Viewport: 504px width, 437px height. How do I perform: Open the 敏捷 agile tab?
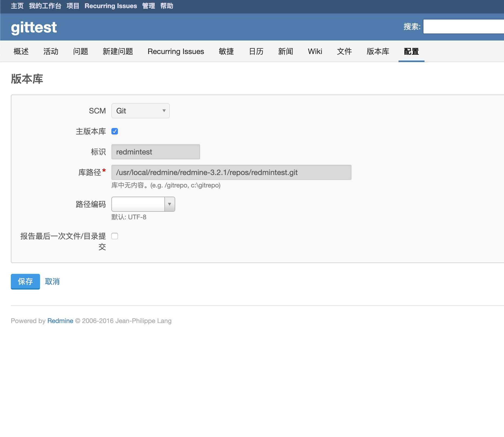click(x=226, y=51)
